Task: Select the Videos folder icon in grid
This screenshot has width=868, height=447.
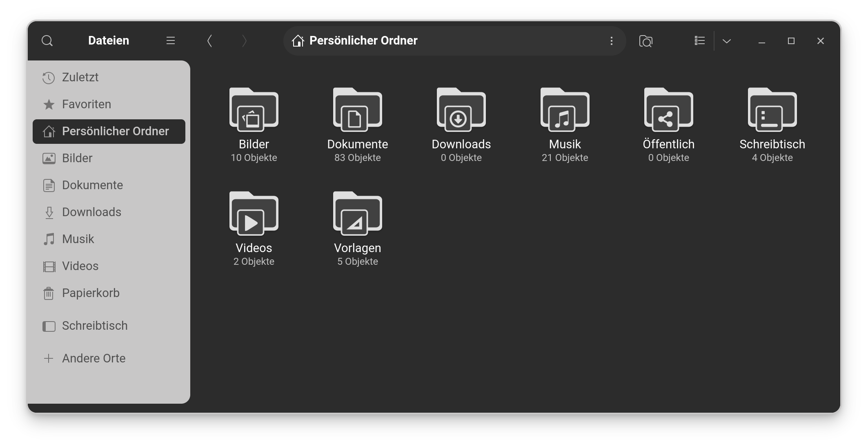Action: point(254,213)
